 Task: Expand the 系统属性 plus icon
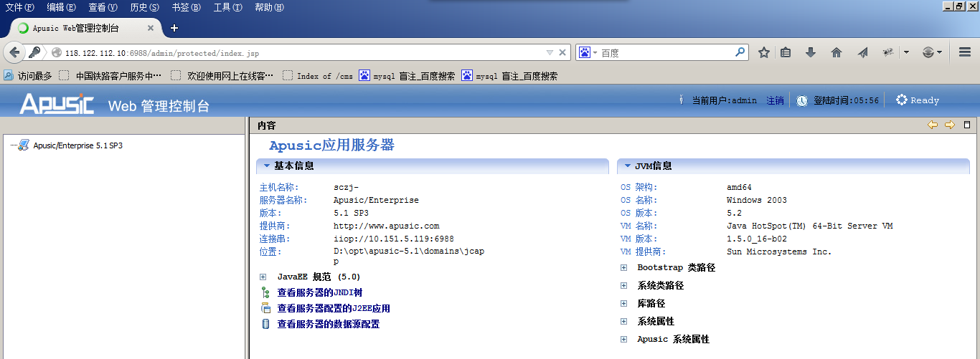624,321
